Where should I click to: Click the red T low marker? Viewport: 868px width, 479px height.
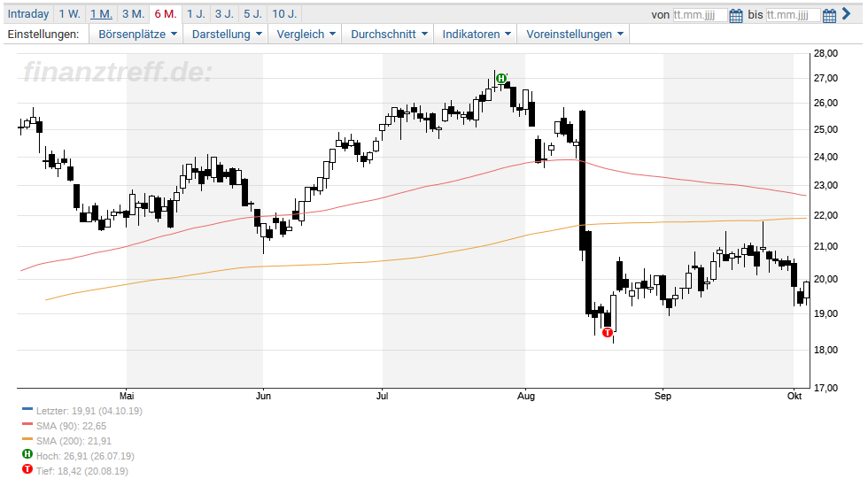pyautogui.click(x=608, y=332)
